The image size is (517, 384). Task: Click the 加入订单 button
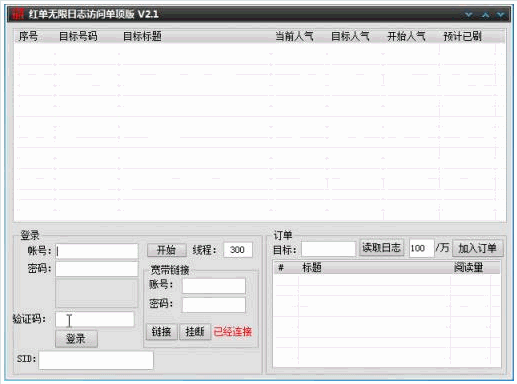pyautogui.click(x=477, y=248)
